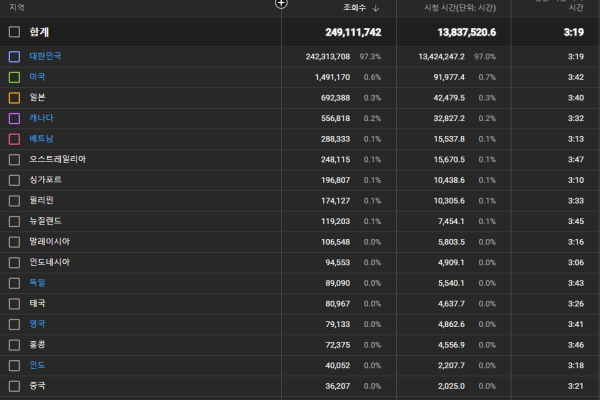This screenshot has width=600, height=400.
Task: Click the sort arrow next to 조회수
Action: click(375, 8)
